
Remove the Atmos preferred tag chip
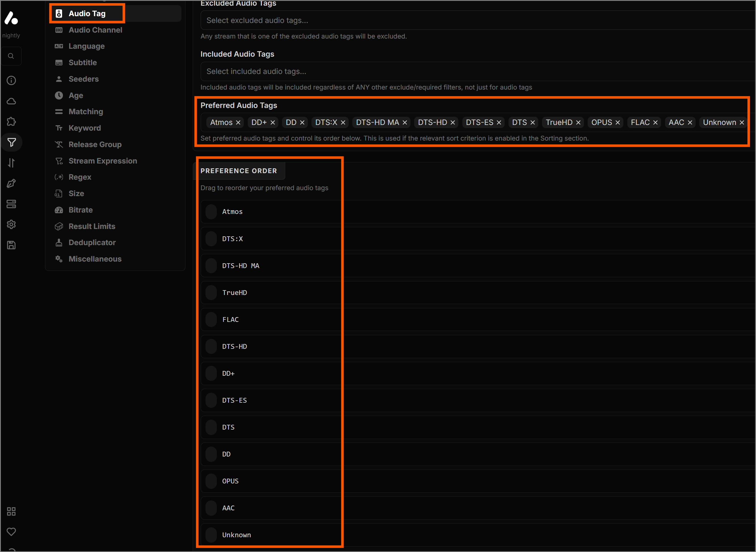click(x=238, y=123)
